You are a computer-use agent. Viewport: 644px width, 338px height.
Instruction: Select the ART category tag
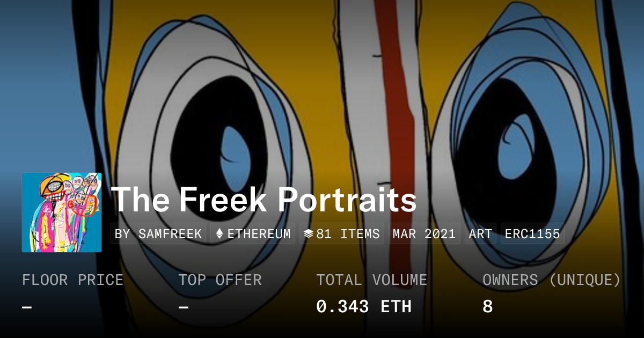point(480,234)
